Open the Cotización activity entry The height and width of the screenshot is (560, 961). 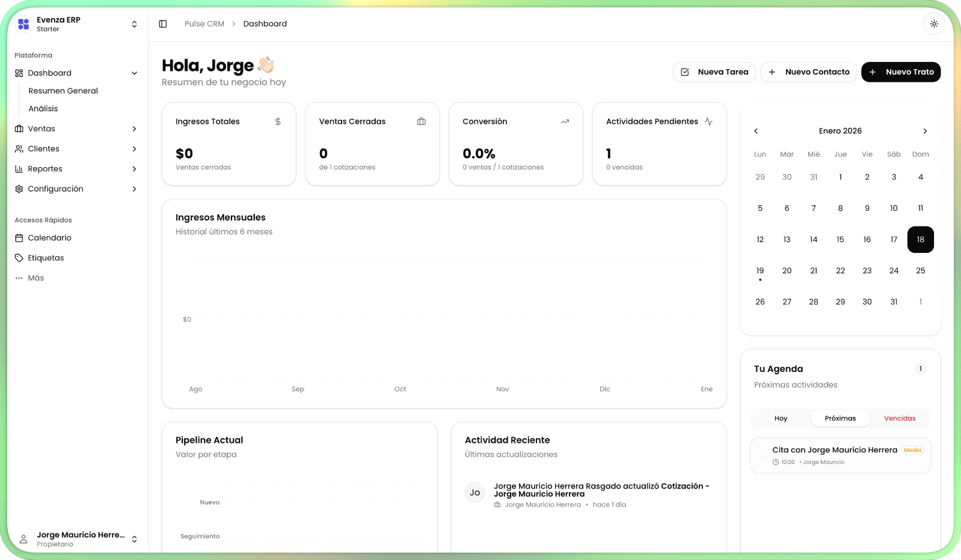pyautogui.click(x=601, y=490)
